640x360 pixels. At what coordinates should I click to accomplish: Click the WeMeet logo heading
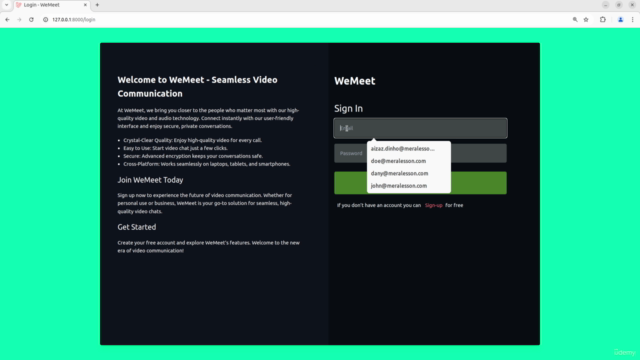pyautogui.click(x=355, y=81)
